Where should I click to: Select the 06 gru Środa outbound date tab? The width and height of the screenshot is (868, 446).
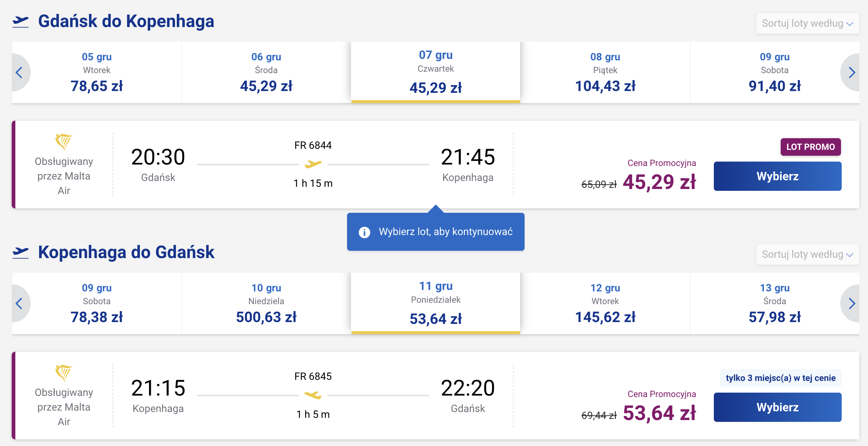pyautogui.click(x=266, y=72)
